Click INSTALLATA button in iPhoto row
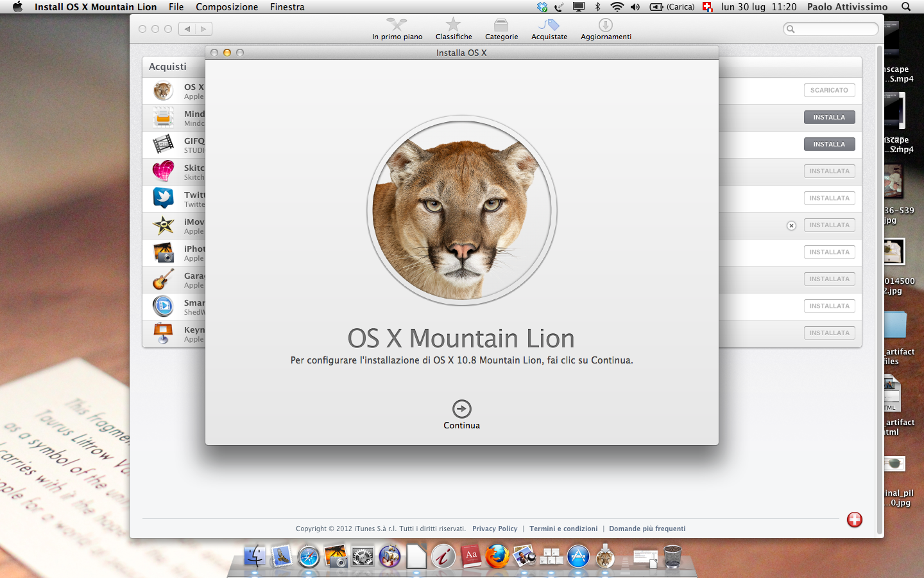This screenshot has width=924, height=578. pos(829,252)
